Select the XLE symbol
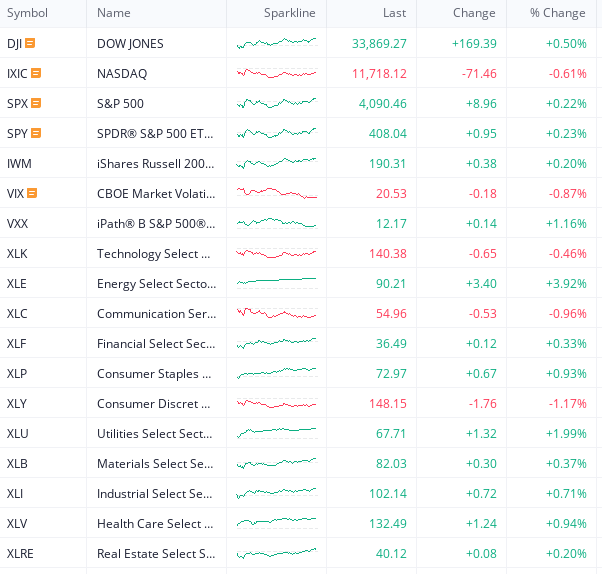 click(17, 283)
